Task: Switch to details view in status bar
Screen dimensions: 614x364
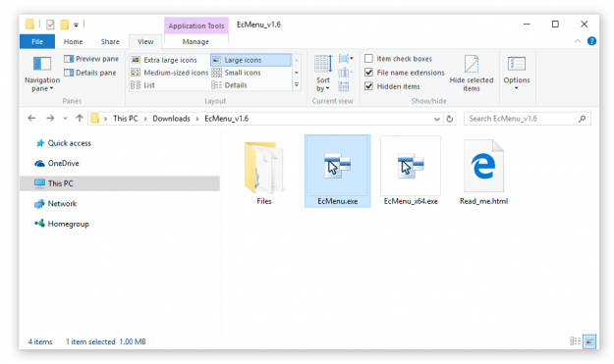Action: (575, 341)
